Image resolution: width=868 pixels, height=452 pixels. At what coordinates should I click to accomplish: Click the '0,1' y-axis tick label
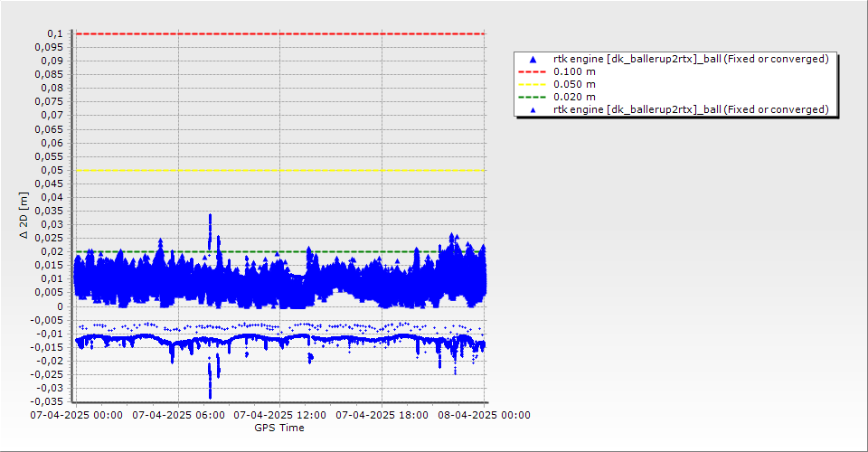click(x=55, y=33)
